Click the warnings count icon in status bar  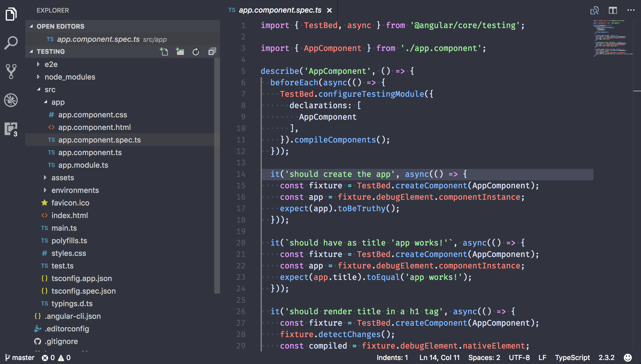(61, 358)
